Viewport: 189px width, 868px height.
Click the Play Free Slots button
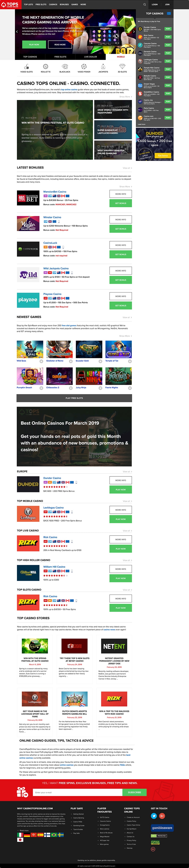click(74, 398)
